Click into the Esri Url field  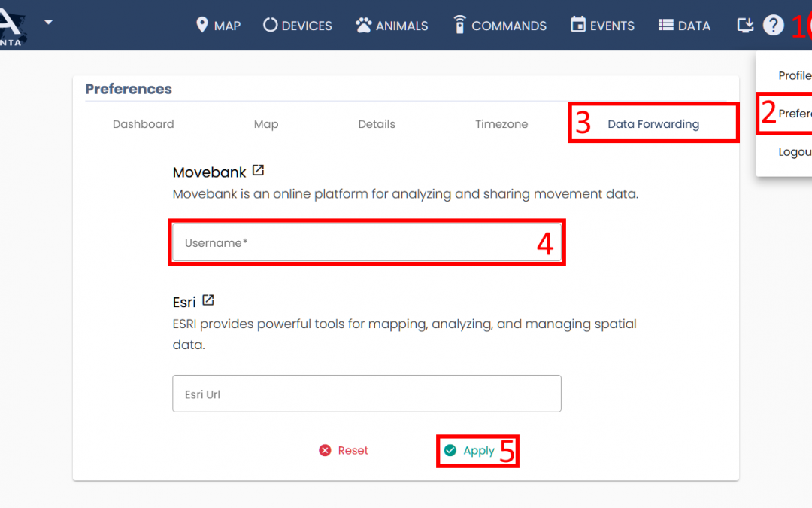366,394
